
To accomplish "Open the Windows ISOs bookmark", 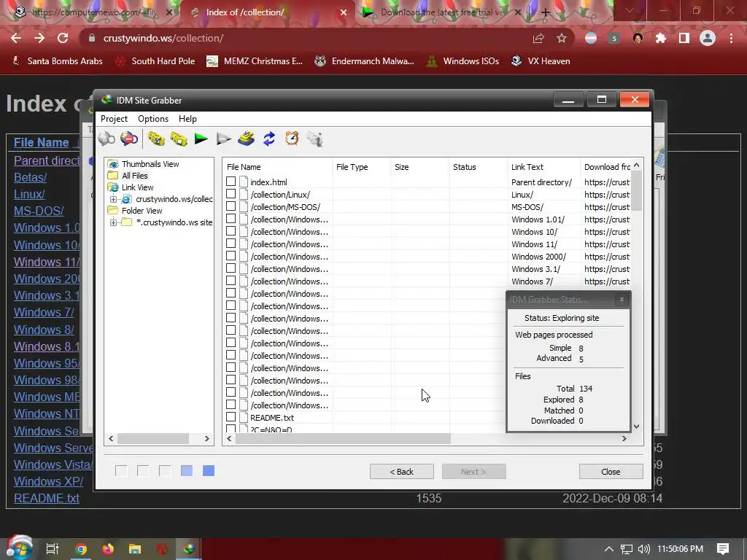I will point(462,61).
